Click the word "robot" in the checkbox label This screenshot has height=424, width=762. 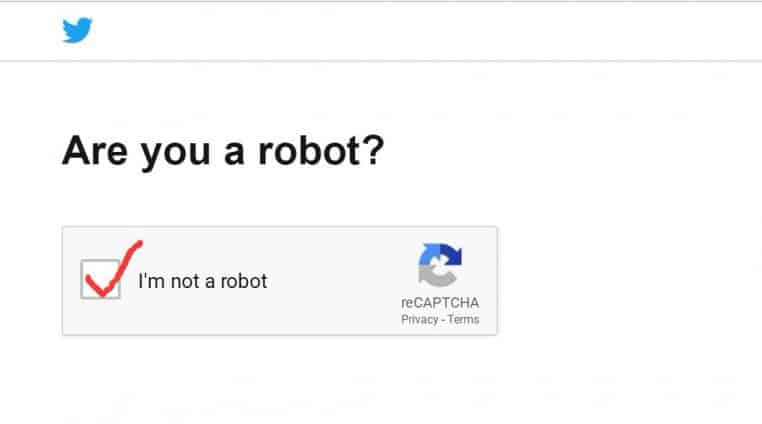click(x=245, y=281)
